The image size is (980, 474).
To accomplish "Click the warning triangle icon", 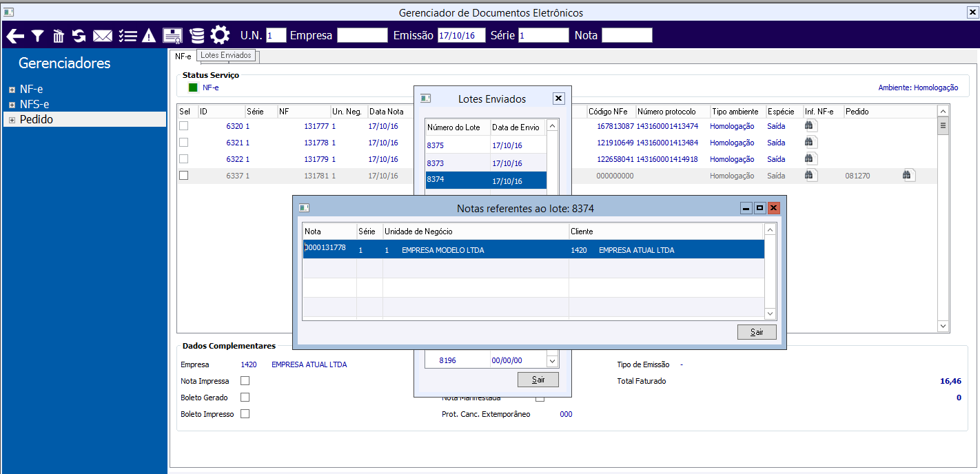I will click(x=149, y=36).
